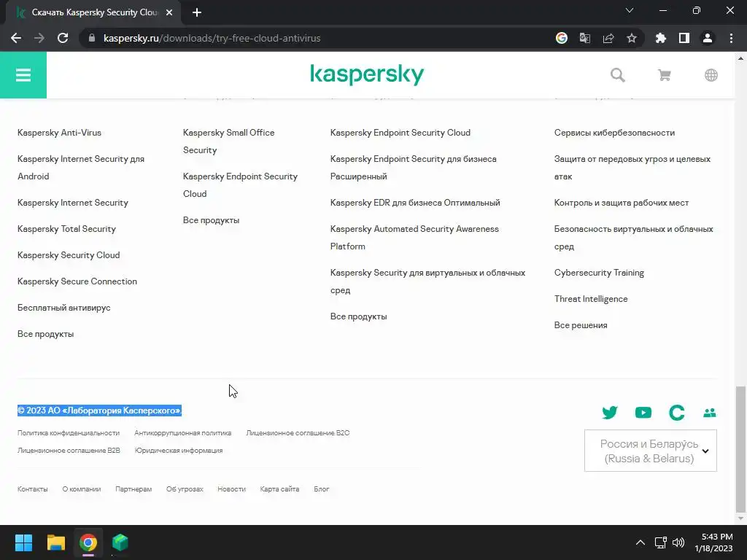Open File Explorer from the taskbar
747x560 pixels.
pyautogui.click(x=55, y=542)
